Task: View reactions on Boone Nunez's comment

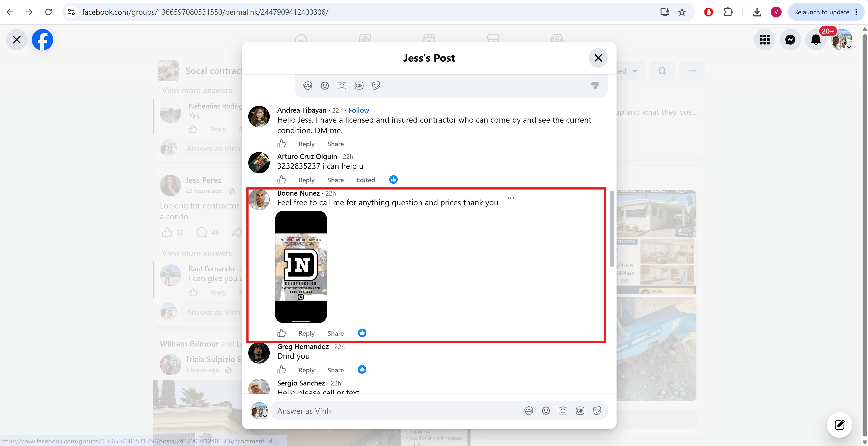Action: pyautogui.click(x=362, y=333)
